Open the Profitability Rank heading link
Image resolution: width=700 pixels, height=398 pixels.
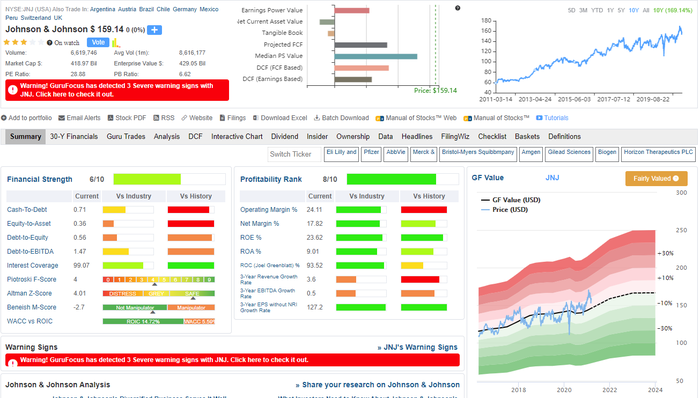coord(271,179)
